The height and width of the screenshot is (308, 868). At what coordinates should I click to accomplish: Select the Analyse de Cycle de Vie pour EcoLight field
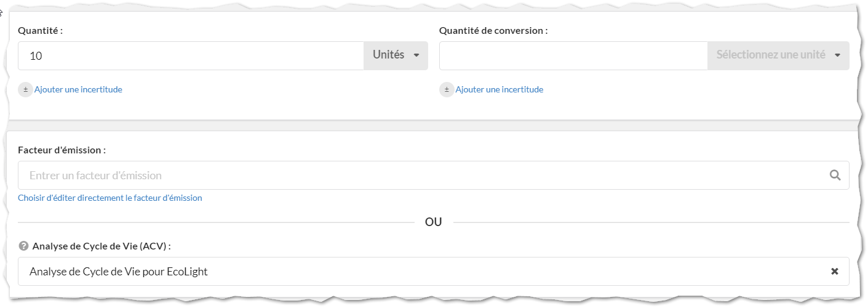pyautogui.click(x=434, y=271)
